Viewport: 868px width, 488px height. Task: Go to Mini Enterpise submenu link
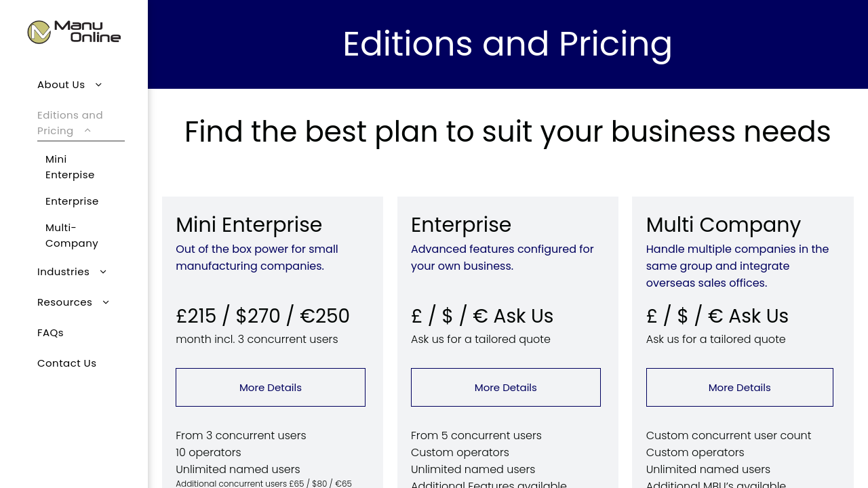pos(70,167)
